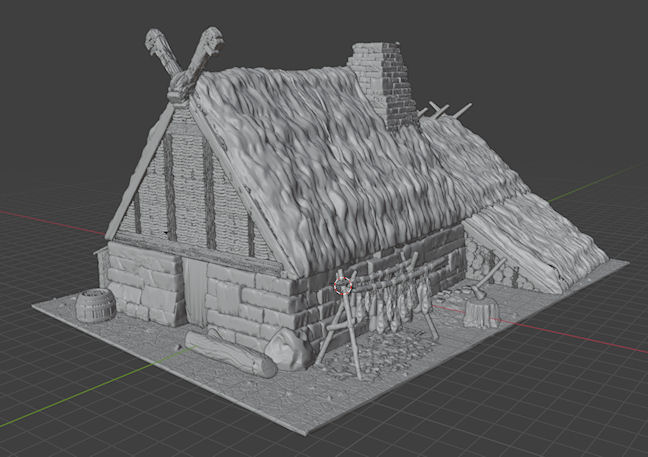
Task: Click the wooden poles behind the chimney
Action: click(444, 110)
